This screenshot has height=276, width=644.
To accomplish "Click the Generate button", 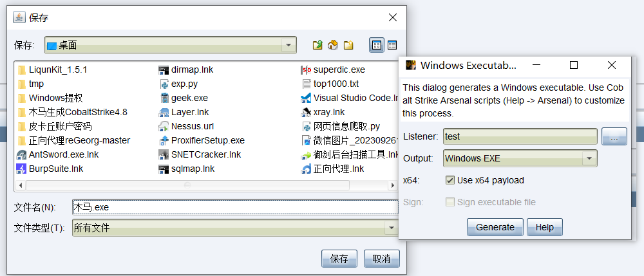I will 495,227.
